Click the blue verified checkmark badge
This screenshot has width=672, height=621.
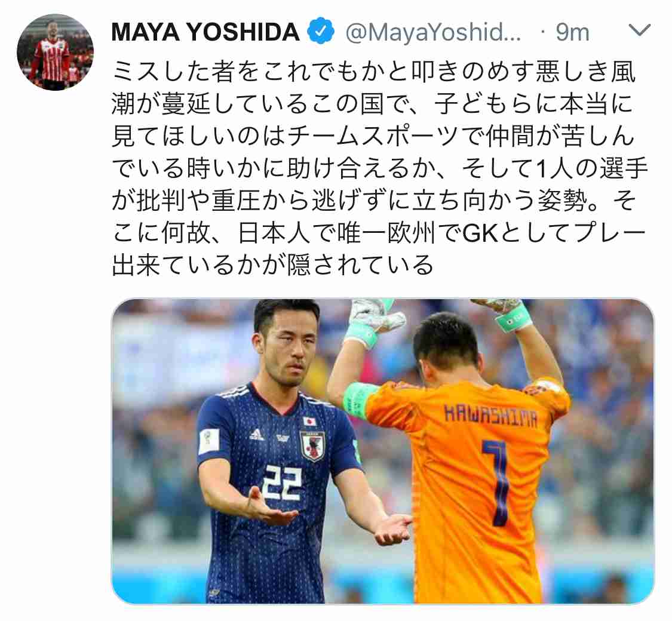(321, 32)
